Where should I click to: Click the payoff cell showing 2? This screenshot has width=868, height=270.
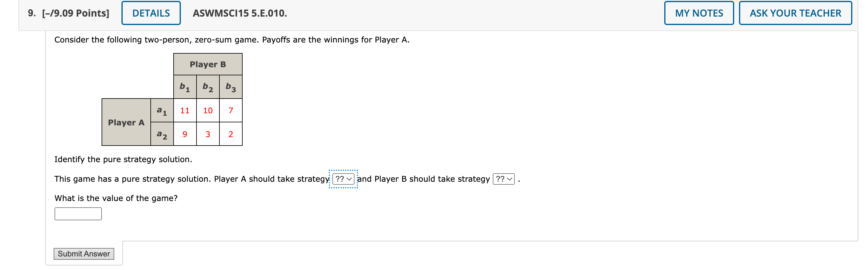pyautogui.click(x=231, y=134)
